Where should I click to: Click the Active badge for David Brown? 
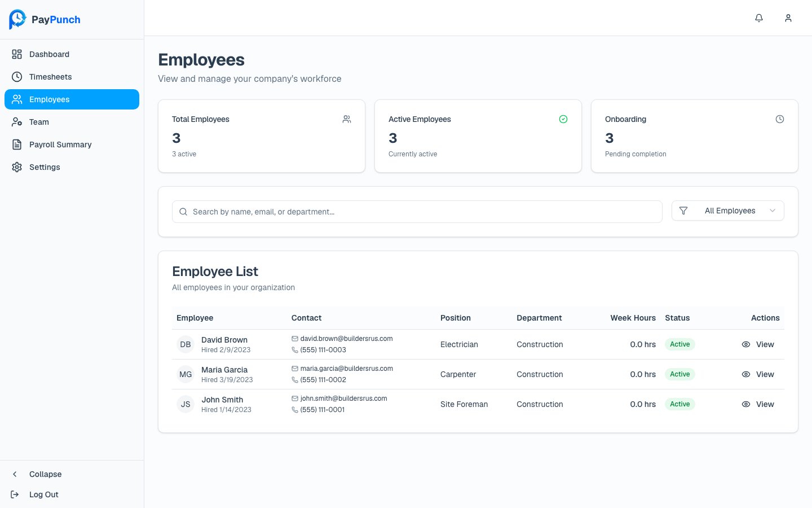680,344
